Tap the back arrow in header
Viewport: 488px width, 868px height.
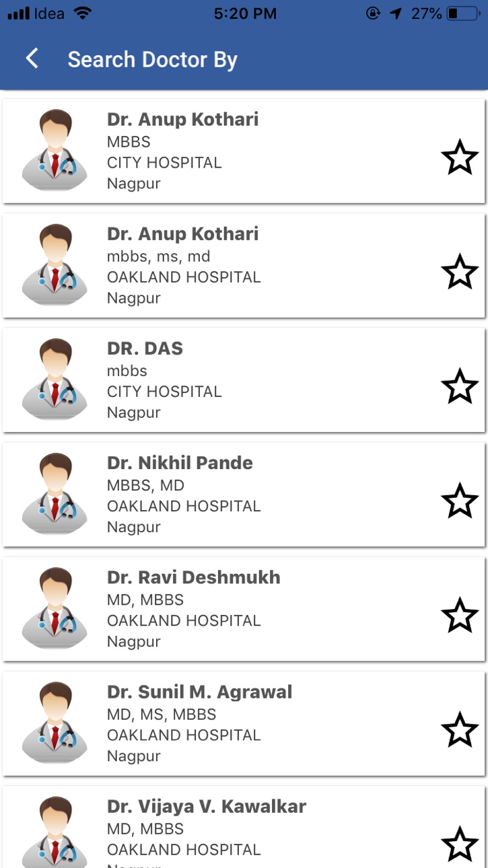pos(32,59)
